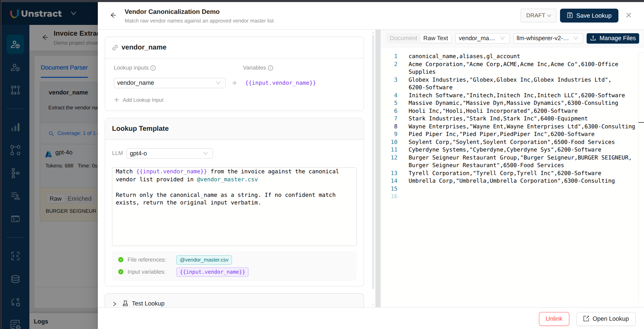The width and height of the screenshot is (644, 329).
Task: Click the @vendor_master.csv file reference tag
Action: (204, 260)
